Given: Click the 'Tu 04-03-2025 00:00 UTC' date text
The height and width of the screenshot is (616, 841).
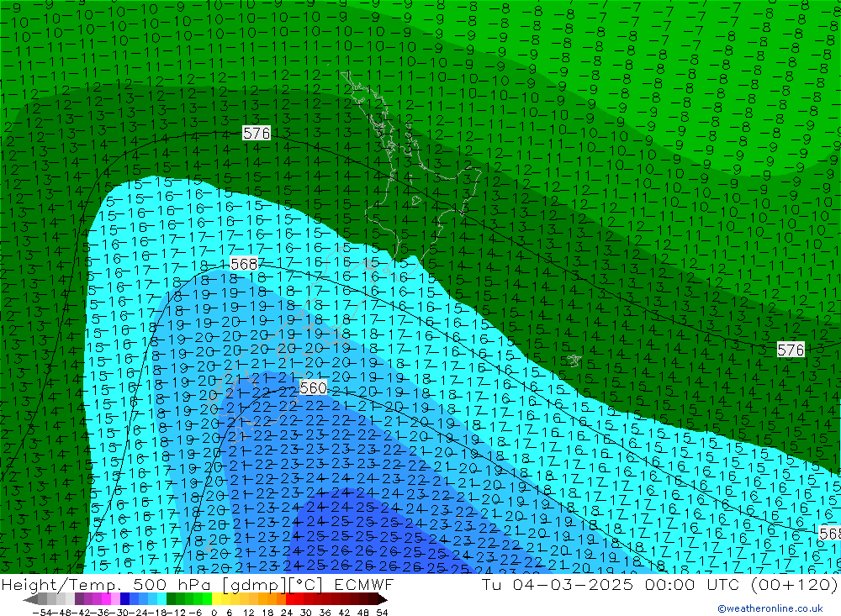Looking at the screenshot, I should [x=611, y=584].
